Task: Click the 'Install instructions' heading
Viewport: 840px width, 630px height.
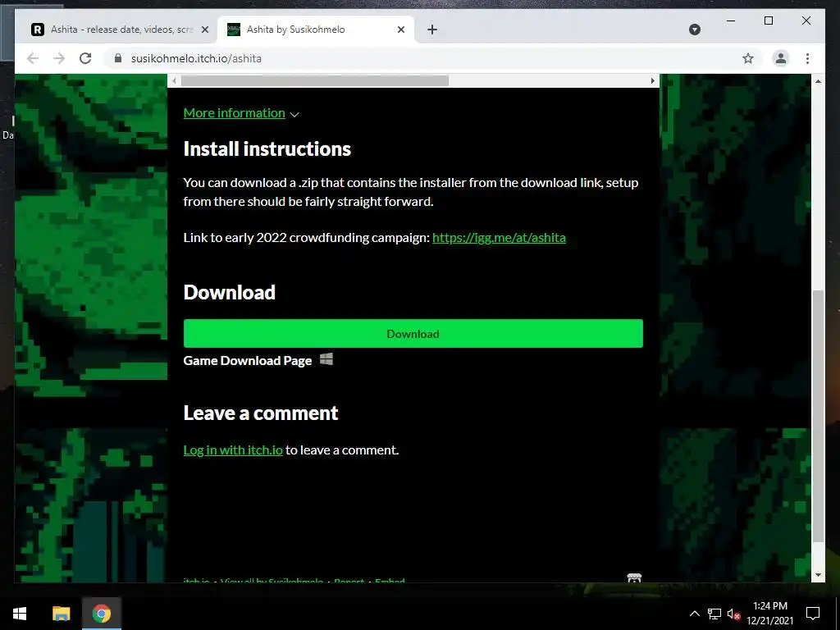Action: pyautogui.click(x=267, y=149)
